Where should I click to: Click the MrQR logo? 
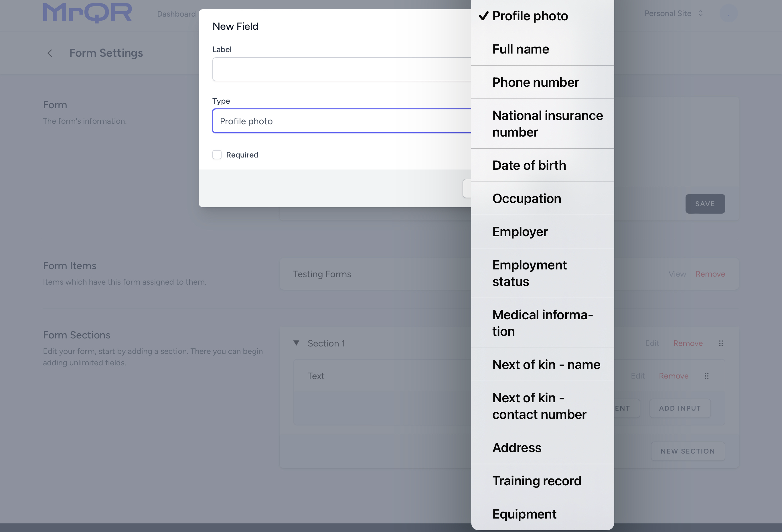[x=87, y=13]
